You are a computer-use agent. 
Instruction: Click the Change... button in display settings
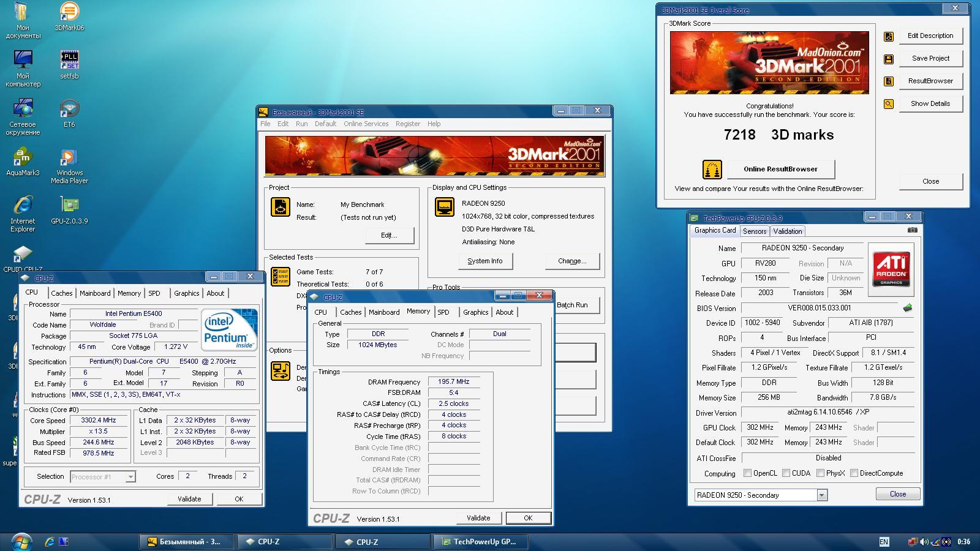(x=572, y=261)
